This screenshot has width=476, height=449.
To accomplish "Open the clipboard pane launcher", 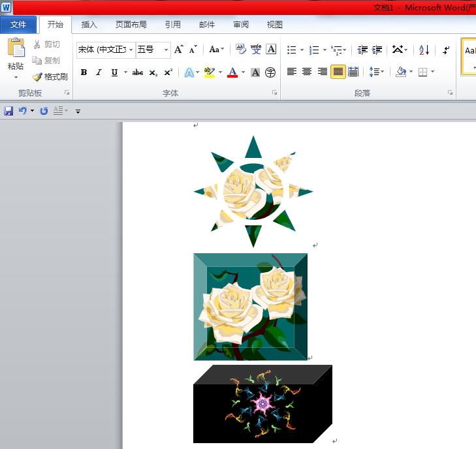I will [x=67, y=93].
